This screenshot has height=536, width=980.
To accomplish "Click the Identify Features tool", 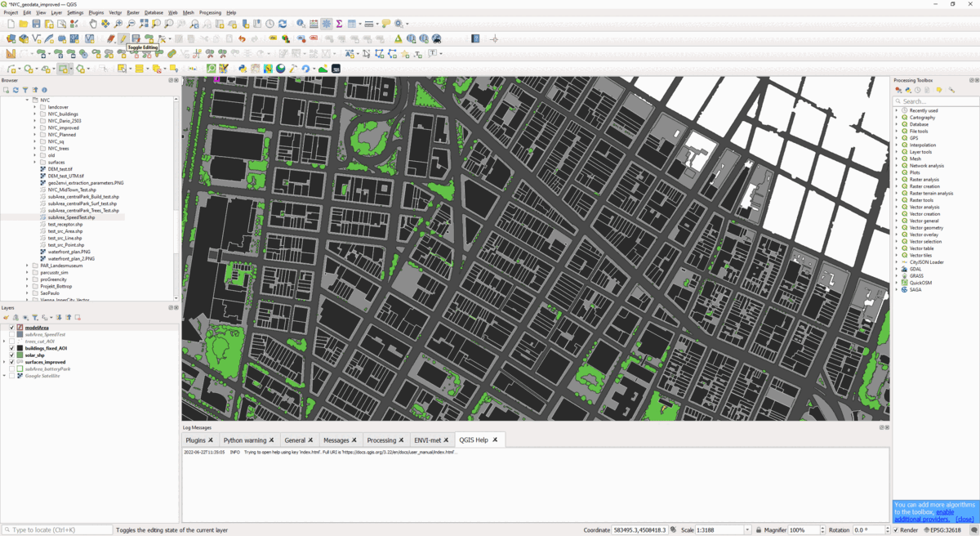I will (301, 25).
